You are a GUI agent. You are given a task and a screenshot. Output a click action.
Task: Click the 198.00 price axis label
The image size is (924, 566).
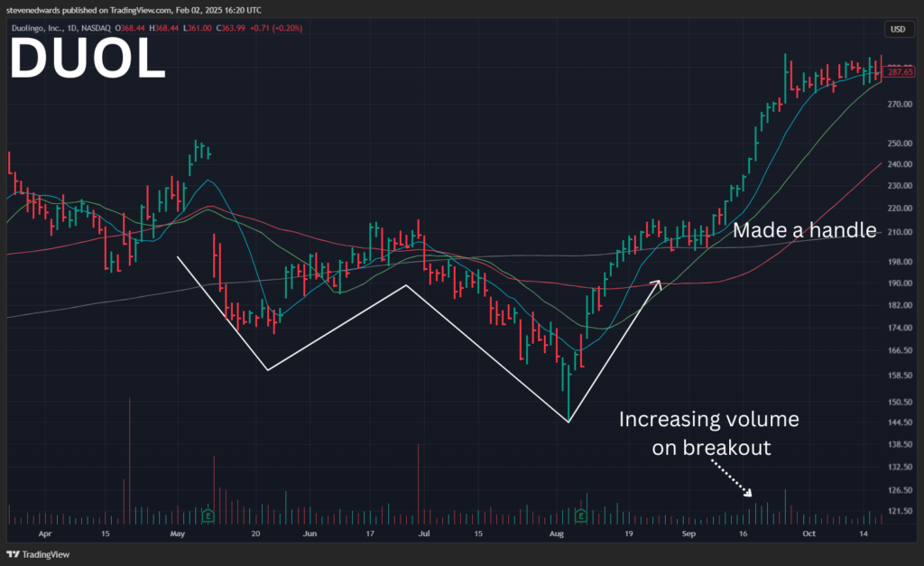point(900,262)
